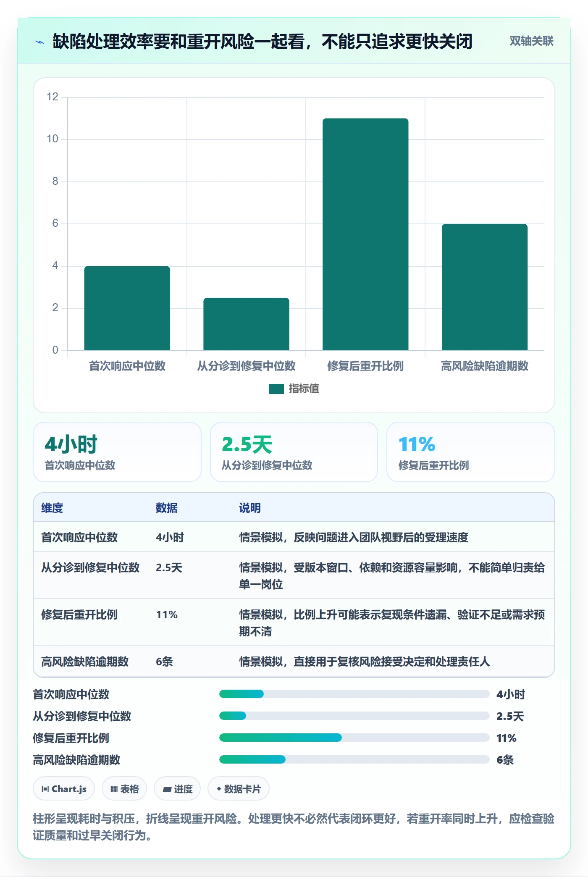
Task: Click the 修复后重开比例 bar in the chart
Action: click(365, 234)
